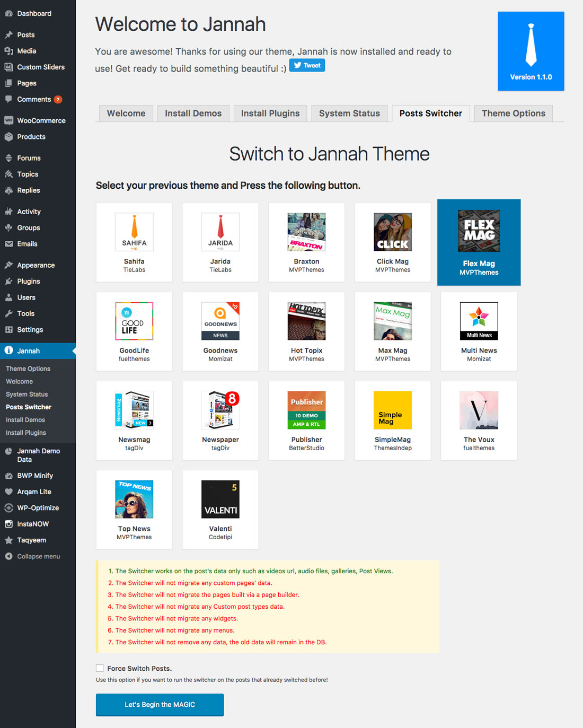Image resolution: width=583 pixels, height=728 pixels.
Task: Enable the Force Switch Posts checkbox
Action: click(x=100, y=668)
